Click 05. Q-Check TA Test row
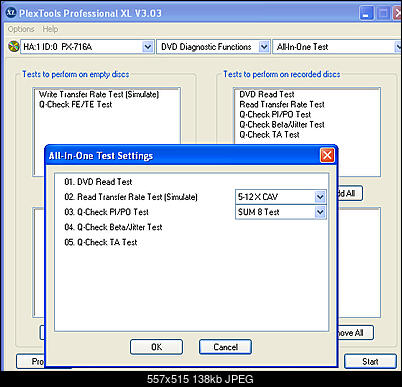This screenshot has width=402, height=387. [x=101, y=242]
